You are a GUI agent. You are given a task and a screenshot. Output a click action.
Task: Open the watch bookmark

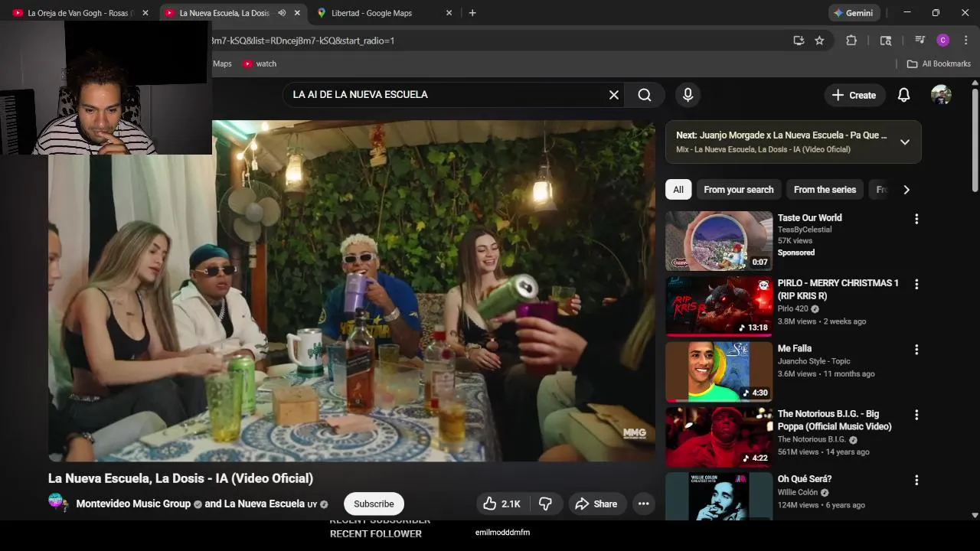coord(260,64)
